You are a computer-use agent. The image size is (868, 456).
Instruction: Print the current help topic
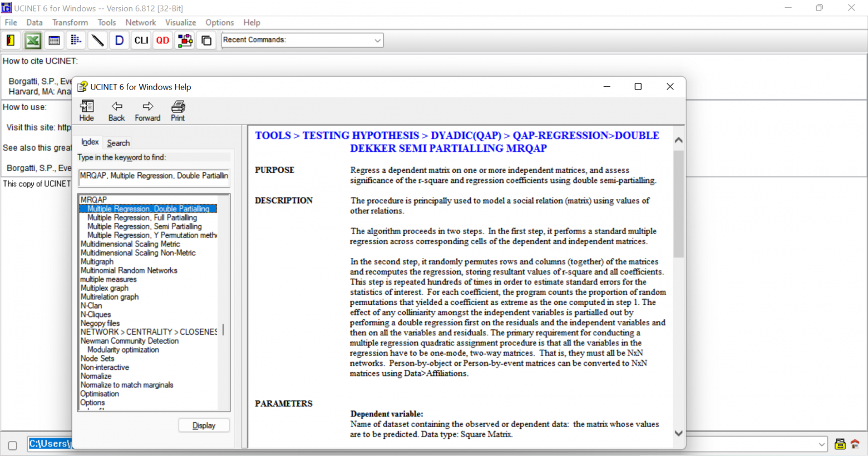click(x=178, y=111)
